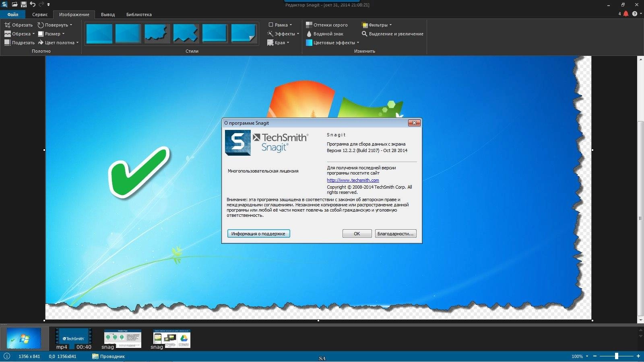Click the red notification bell icon
644x362 pixels.
(x=626, y=14)
